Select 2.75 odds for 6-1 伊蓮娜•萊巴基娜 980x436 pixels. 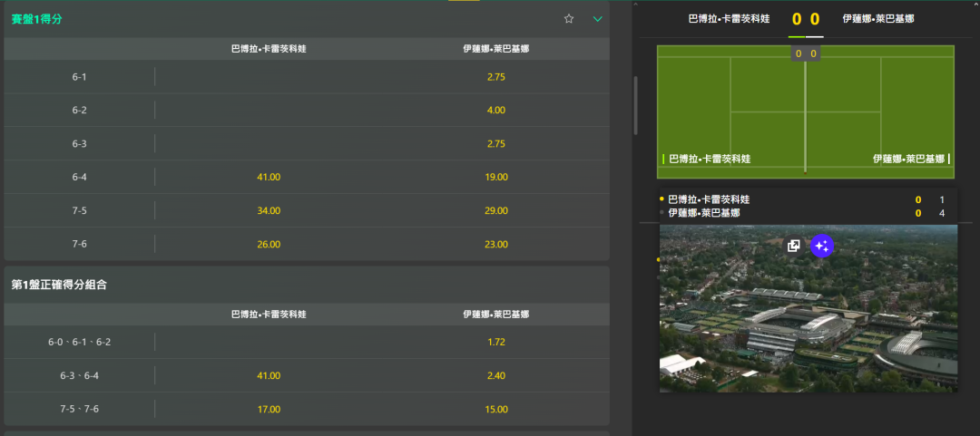click(x=495, y=77)
